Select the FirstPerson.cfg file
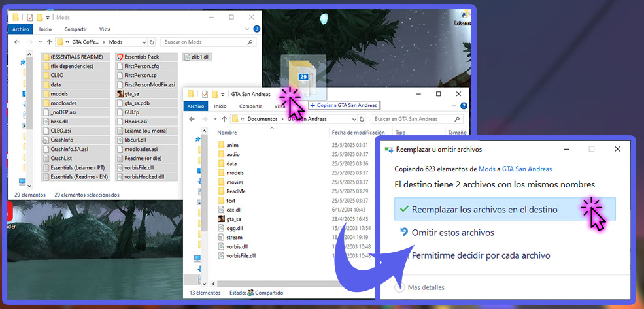 (x=146, y=66)
